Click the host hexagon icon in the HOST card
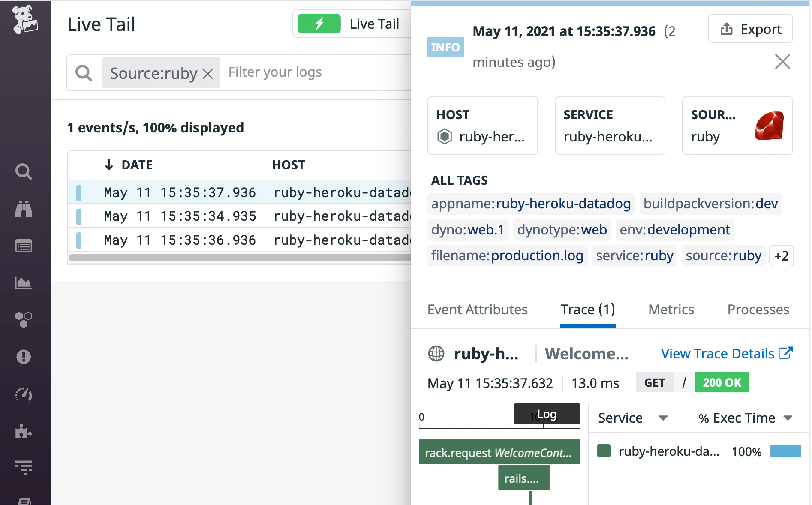The image size is (812, 505). [x=445, y=137]
